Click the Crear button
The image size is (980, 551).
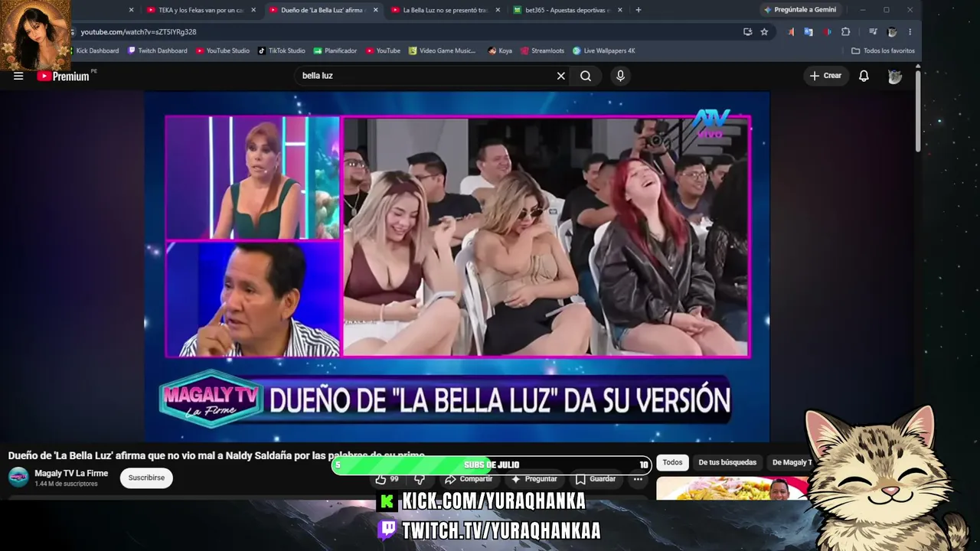[825, 76]
